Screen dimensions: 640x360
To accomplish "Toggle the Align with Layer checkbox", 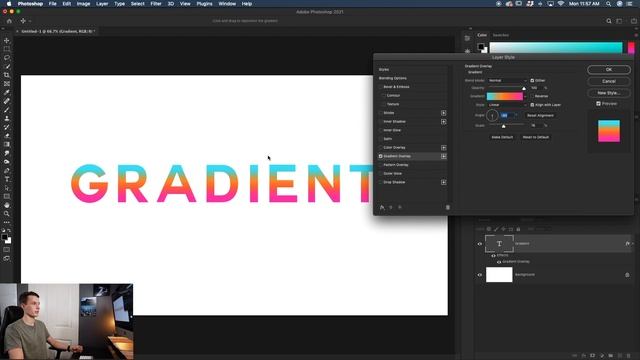I will point(532,105).
